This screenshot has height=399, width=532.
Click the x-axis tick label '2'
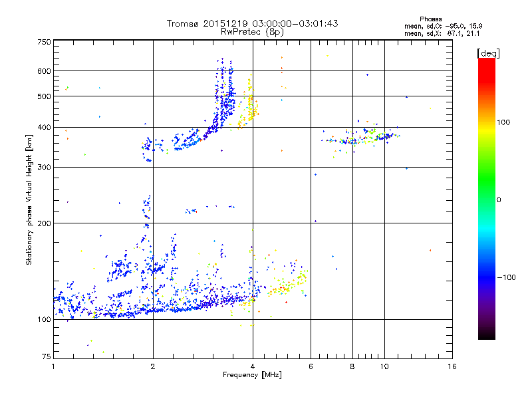(x=153, y=366)
